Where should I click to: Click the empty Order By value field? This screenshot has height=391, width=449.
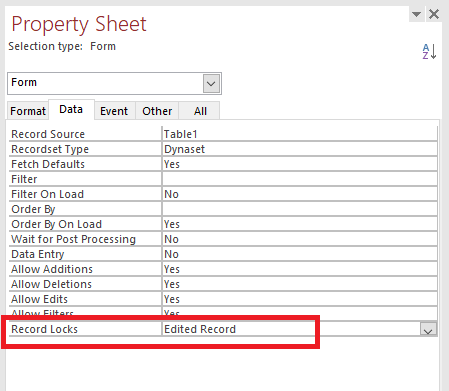pyautogui.click(x=299, y=209)
